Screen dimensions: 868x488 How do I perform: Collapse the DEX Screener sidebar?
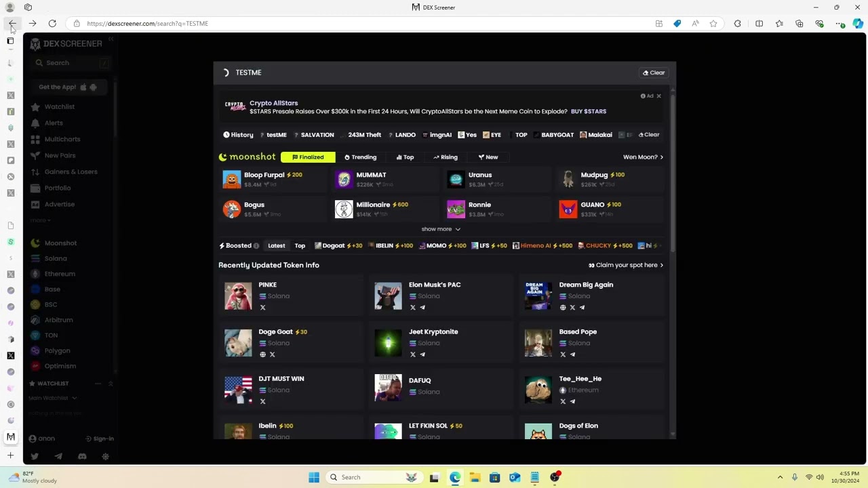tap(111, 39)
